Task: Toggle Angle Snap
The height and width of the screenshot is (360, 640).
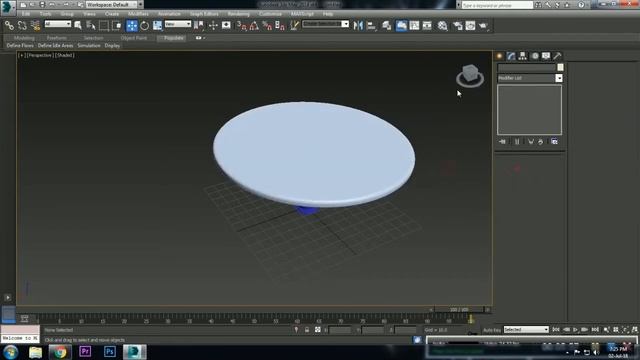Action: click(x=254, y=26)
